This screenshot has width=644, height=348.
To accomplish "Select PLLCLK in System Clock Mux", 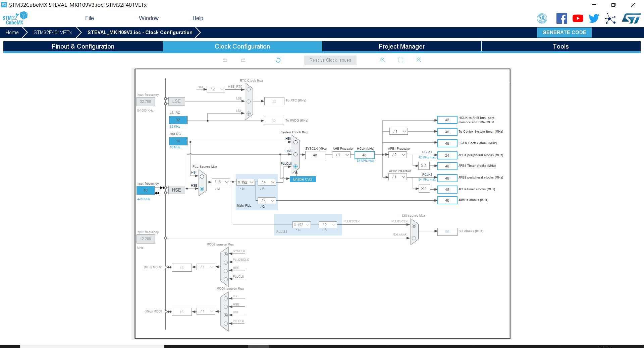I will (x=296, y=166).
